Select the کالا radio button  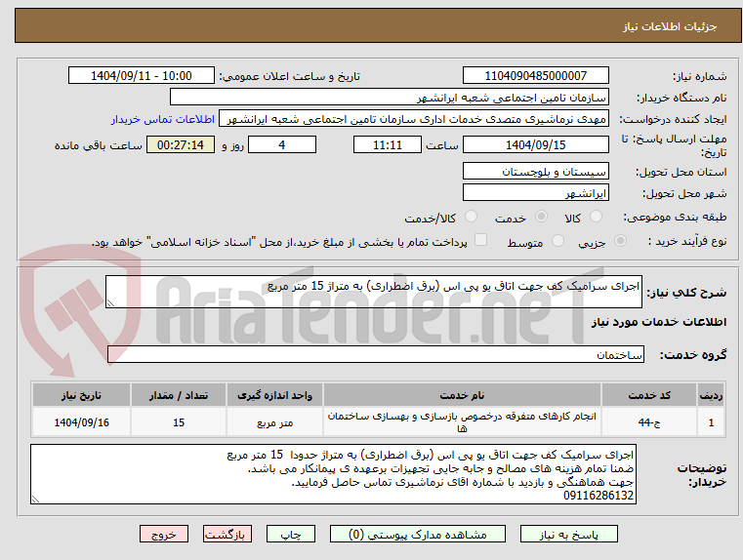pos(596,217)
